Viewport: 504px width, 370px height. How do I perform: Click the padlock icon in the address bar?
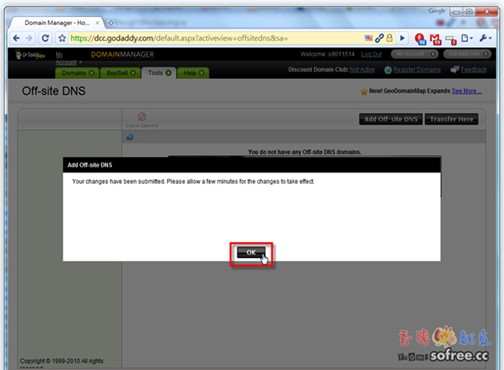click(389, 38)
